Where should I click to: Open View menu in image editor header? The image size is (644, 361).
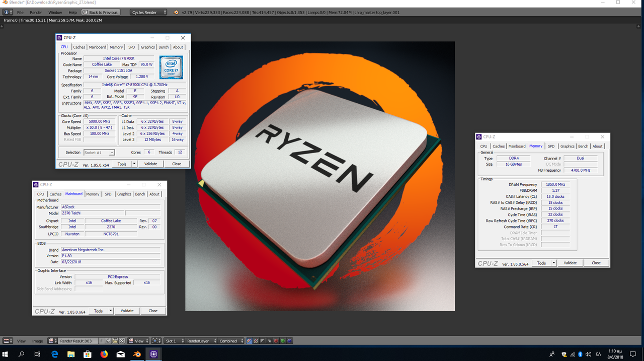[21, 341]
